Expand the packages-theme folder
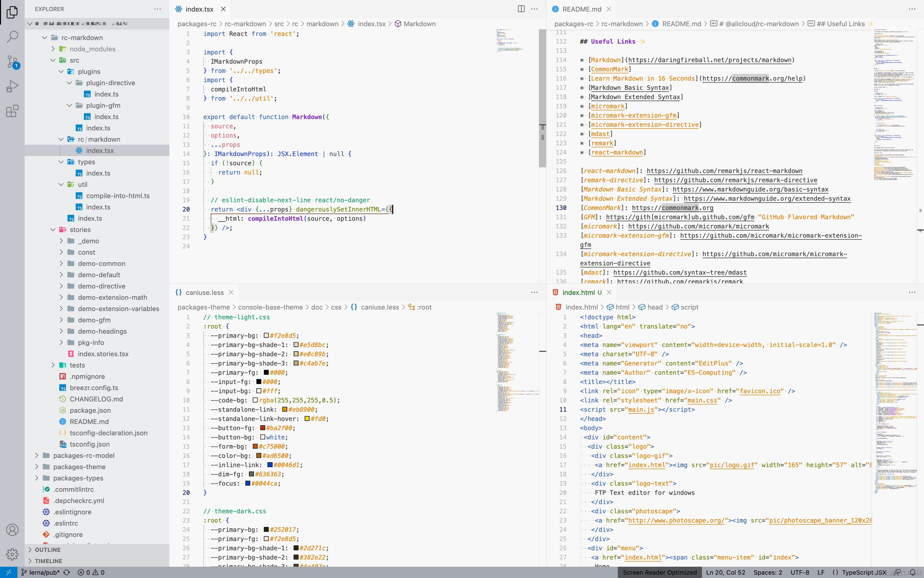The height and width of the screenshot is (578, 924). click(79, 467)
